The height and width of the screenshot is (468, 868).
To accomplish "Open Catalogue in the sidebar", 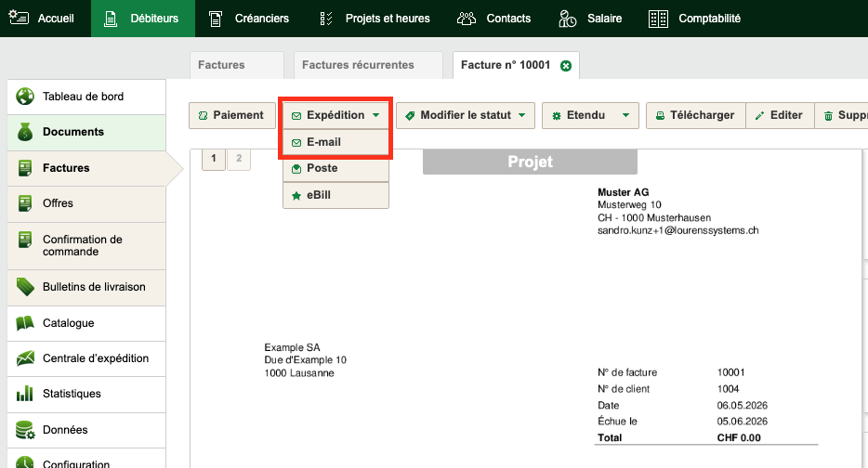I will click(86, 323).
